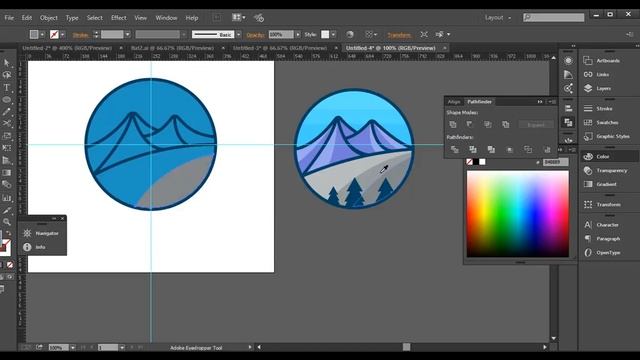Select the Zoom magnifier tool
Image resolution: width=640 pixels, height=360 pixels.
7,222
